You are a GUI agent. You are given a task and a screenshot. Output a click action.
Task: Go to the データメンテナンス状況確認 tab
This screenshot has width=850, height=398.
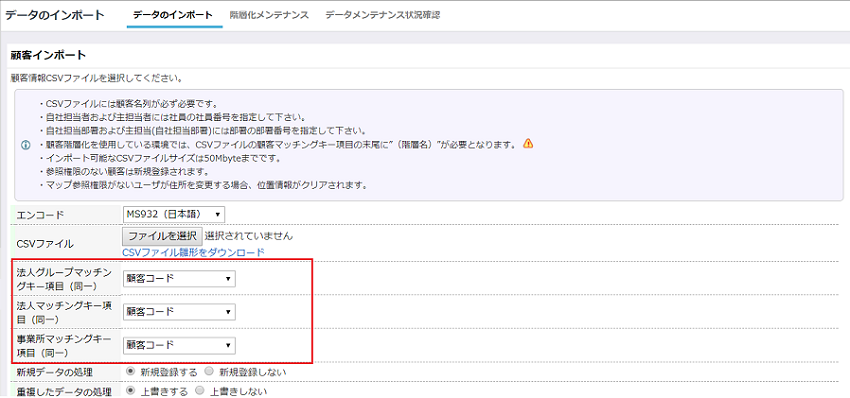coord(383,15)
